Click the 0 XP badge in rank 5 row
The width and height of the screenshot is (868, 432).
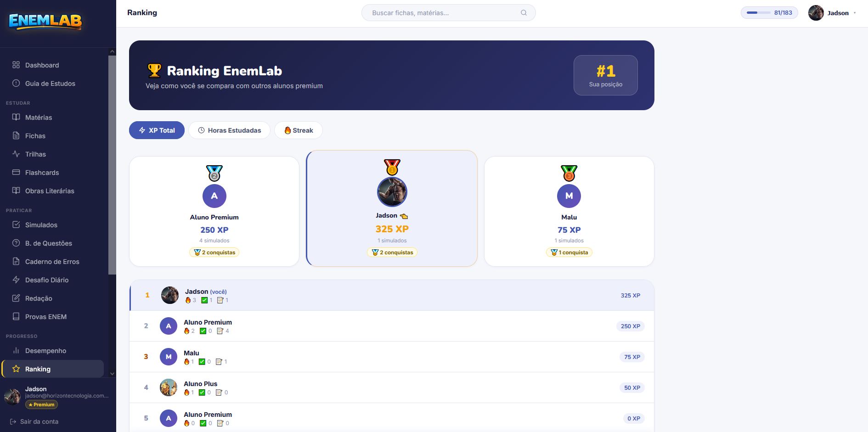(634, 419)
